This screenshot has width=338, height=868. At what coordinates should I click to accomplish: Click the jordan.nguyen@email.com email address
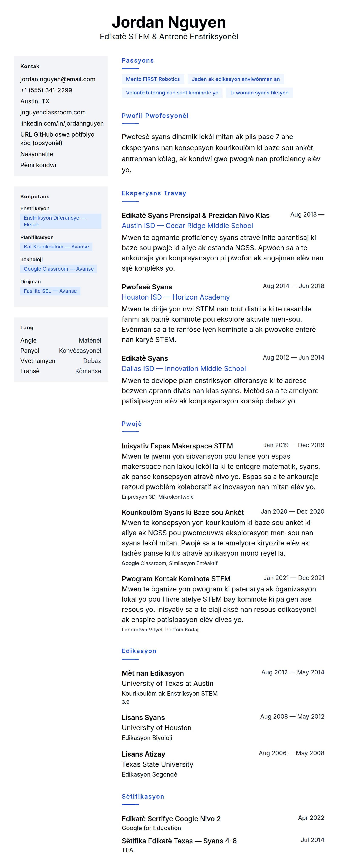(x=58, y=79)
